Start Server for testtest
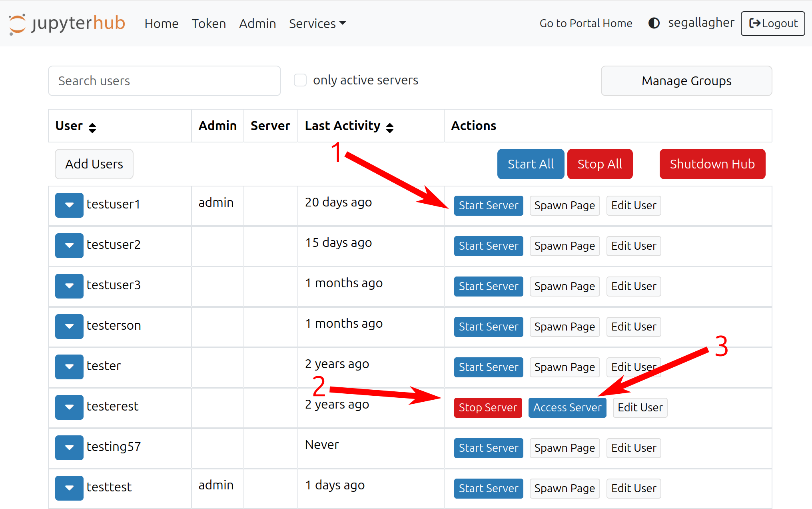 coord(489,489)
